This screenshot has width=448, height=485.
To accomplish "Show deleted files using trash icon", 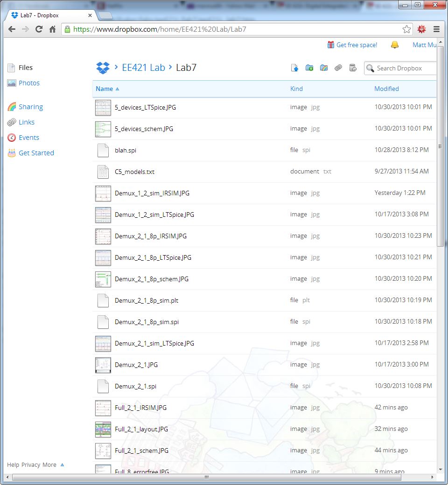I will 353,68.
